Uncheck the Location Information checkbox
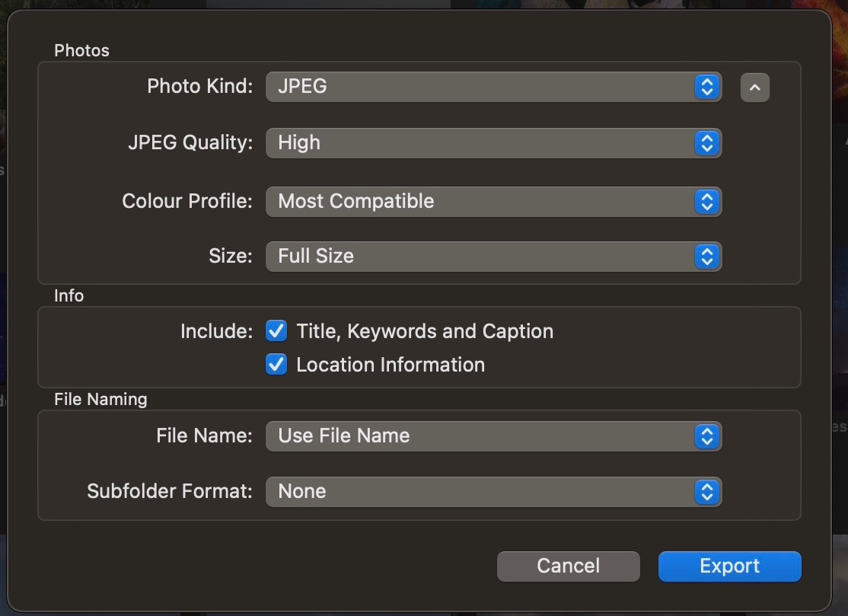The width and height of the screenshot is (848, 616). coord(276,365)
